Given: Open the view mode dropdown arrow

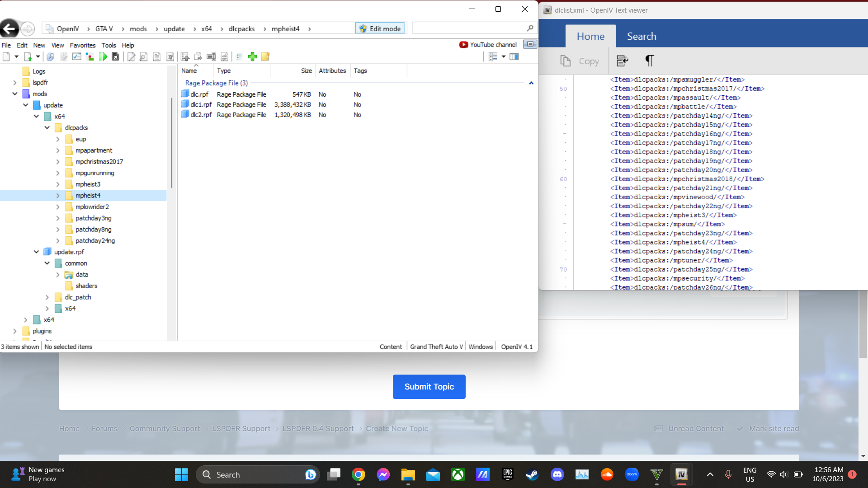Looking at the screenshot, I should (x=504, y=56).
